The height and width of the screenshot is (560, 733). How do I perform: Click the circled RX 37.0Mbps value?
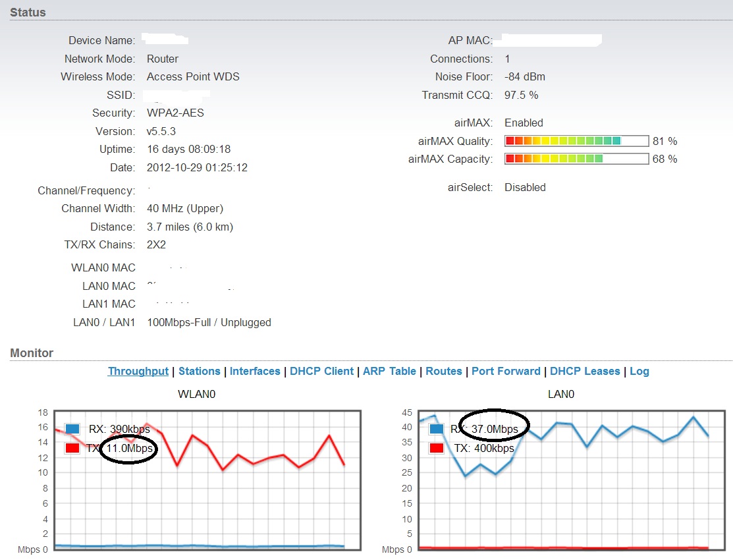tap(495, 429)
